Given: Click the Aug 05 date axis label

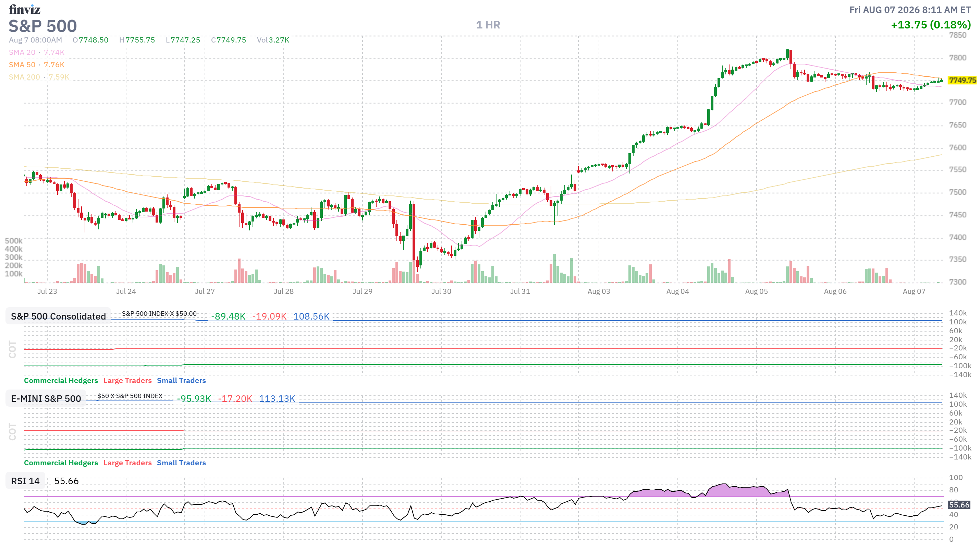Looking at the screenshot, I should point(756,291).
